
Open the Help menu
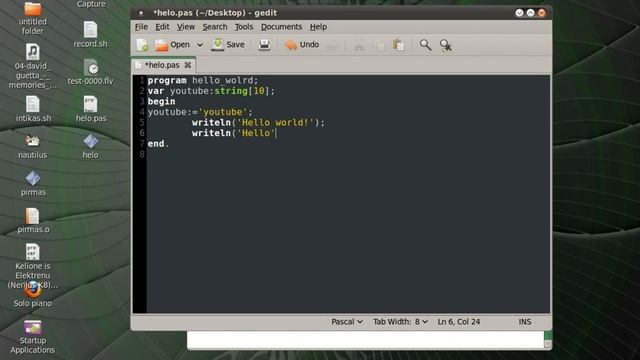click(x=318, y=27)
